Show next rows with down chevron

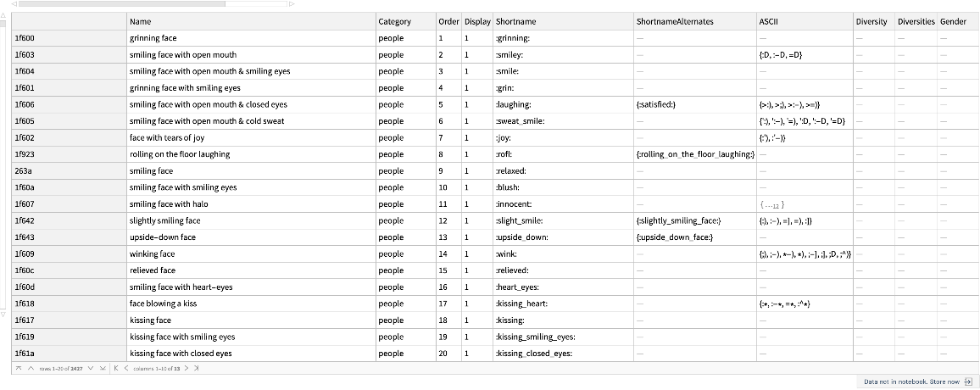coord(92,368)
